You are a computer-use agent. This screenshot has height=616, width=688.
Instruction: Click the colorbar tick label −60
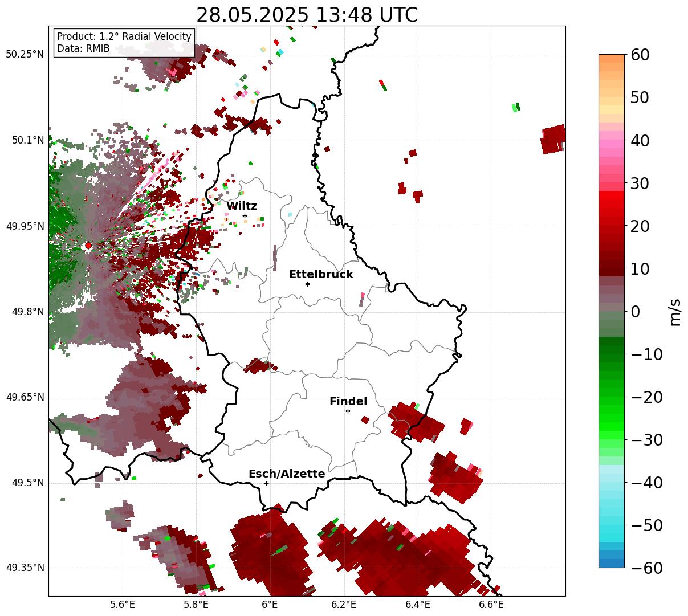[x=646, y=568]
